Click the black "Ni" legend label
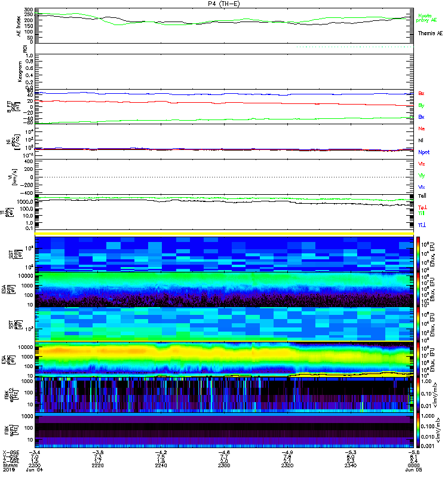This screenshot has width=448, height=478. [x=421, y=140]
